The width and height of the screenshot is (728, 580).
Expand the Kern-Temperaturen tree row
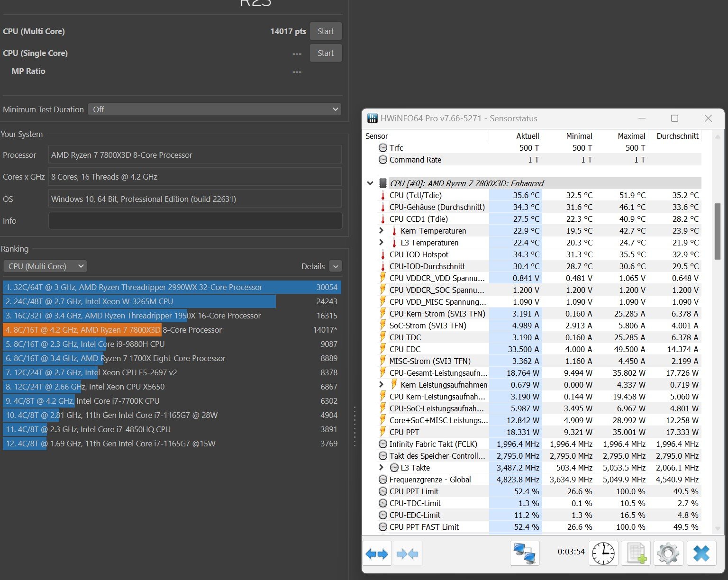(381, 231)
